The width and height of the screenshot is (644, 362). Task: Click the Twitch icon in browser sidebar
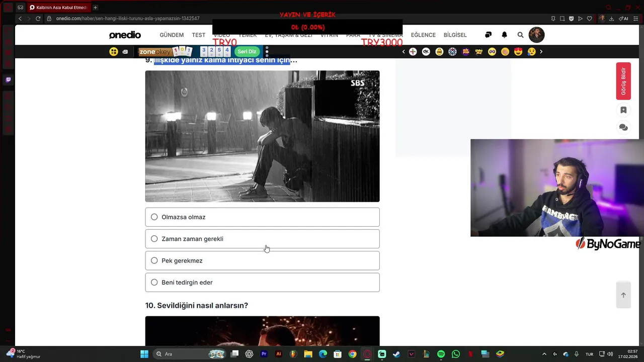click(8, 79)
